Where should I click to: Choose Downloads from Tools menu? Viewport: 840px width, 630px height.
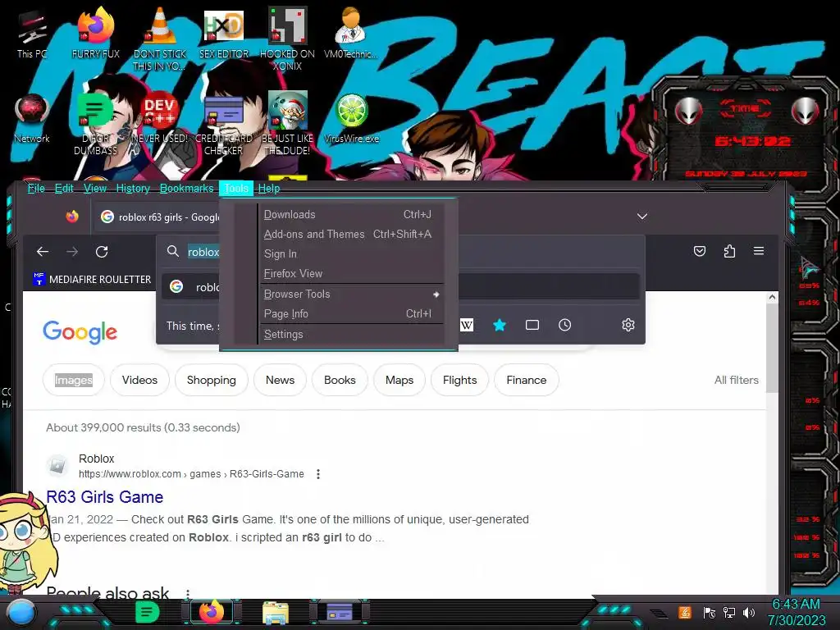[351, 214]
